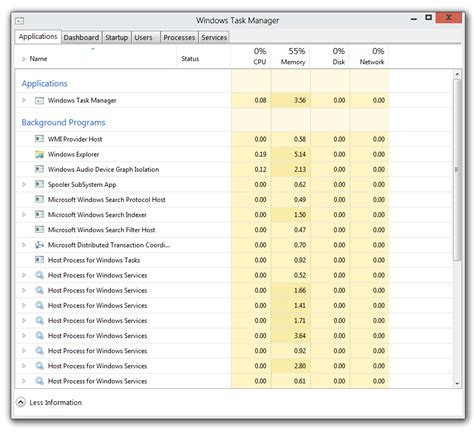
Task: Click the Windows Explorer folder icon
Action: pos(39,154)
